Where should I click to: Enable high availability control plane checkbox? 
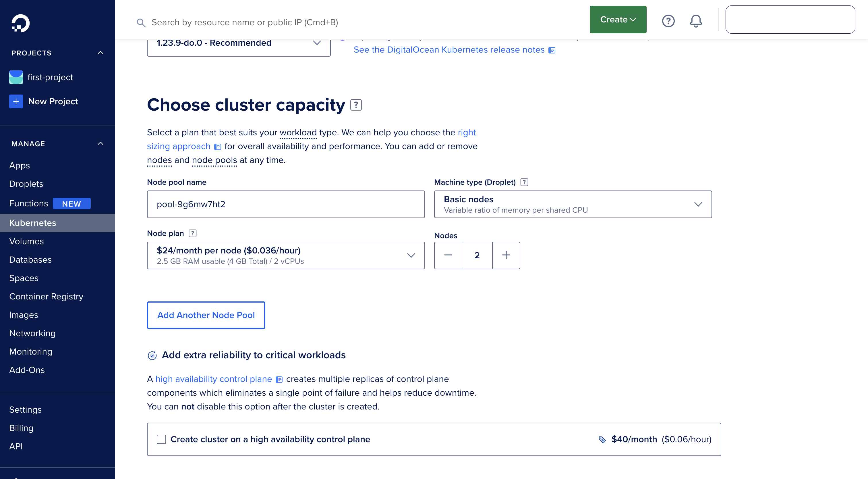(161, 439)
